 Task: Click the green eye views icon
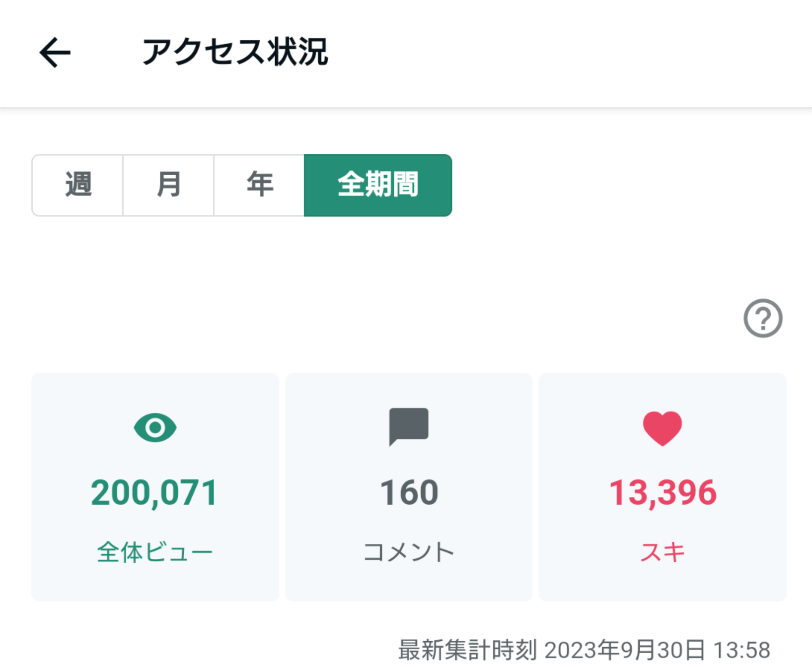click(x=155, y=427)
